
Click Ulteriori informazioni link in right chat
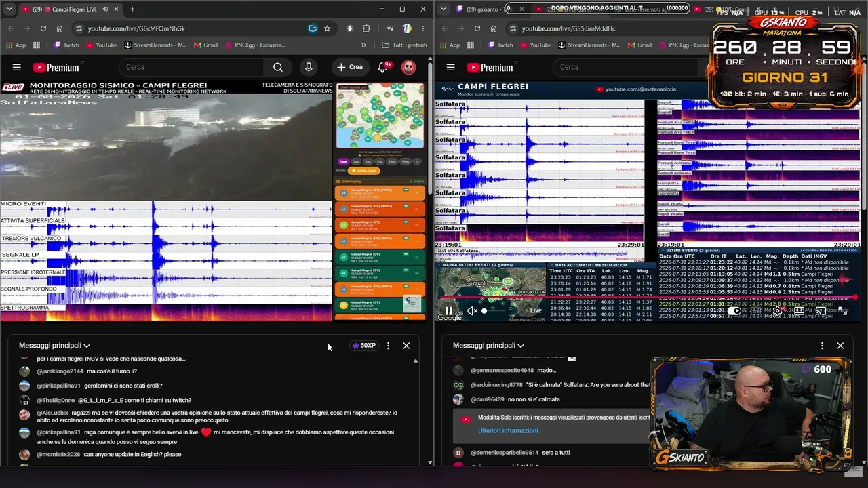[508, 430]
